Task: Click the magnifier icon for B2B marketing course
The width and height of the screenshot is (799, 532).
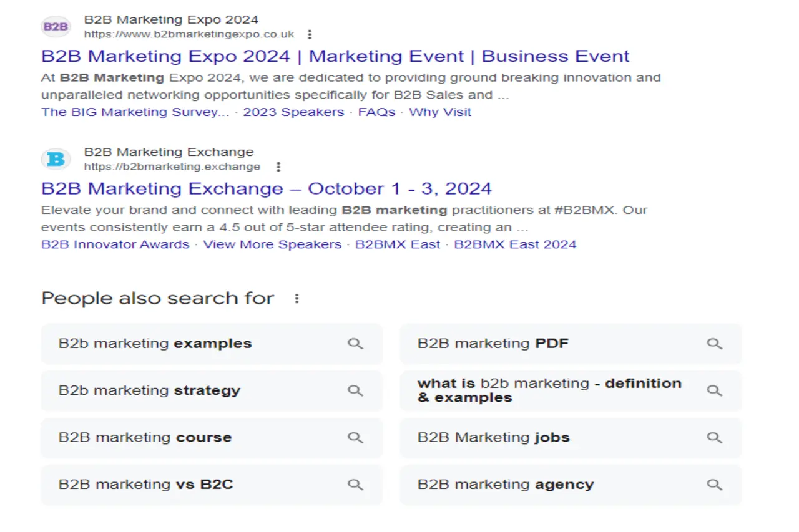Action: click(x=356, y=438)
